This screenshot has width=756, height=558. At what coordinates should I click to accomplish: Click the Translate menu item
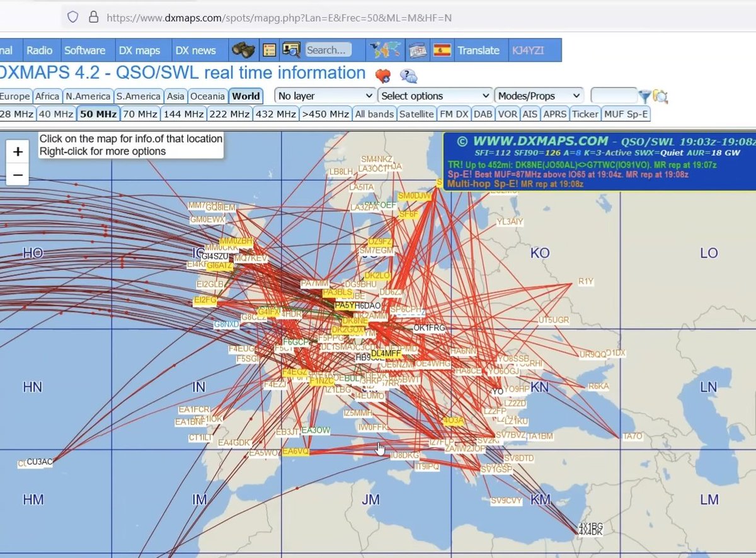click(x=478, y=50)
